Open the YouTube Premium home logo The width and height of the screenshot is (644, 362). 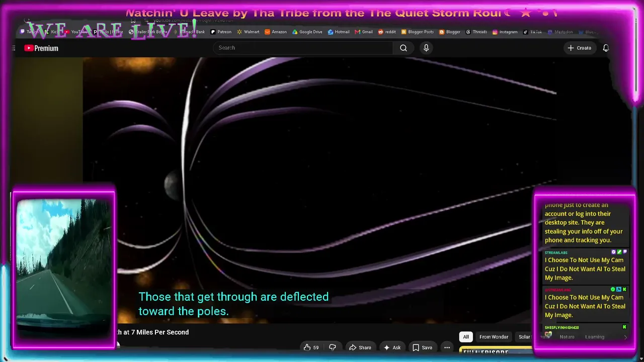click(41, 48)
